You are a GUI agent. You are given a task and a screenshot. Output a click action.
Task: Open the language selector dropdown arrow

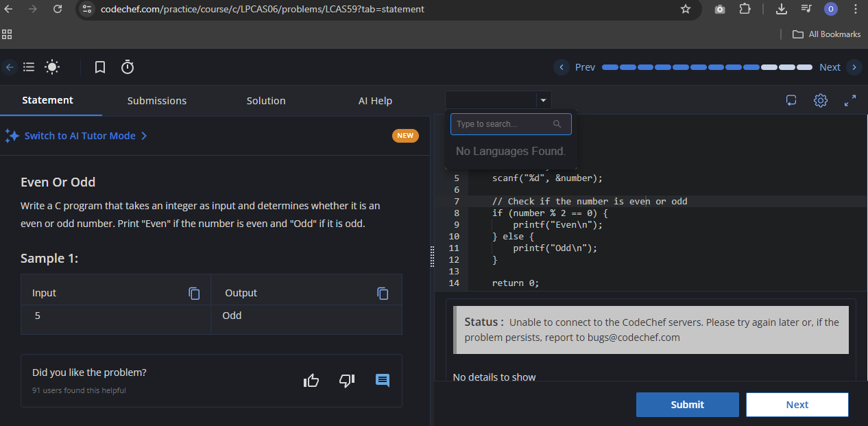click(543, 100)
